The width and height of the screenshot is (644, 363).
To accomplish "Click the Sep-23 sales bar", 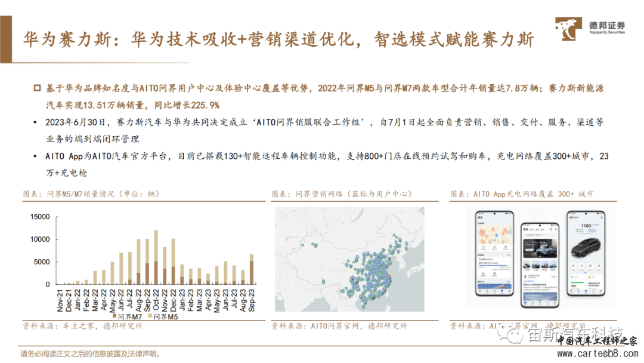I will tap(252, 269).
